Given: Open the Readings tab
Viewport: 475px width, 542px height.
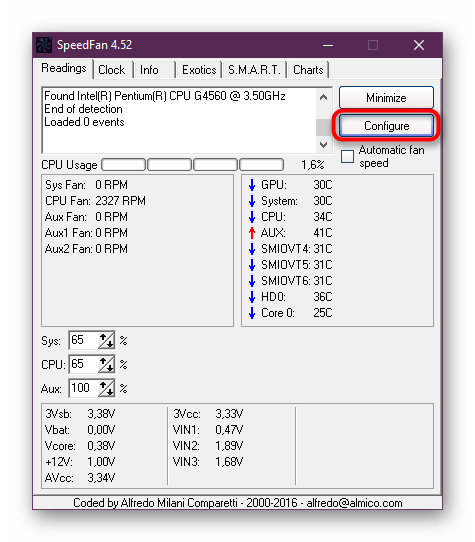Looking at the screenshot, I should tap(64, 68).
